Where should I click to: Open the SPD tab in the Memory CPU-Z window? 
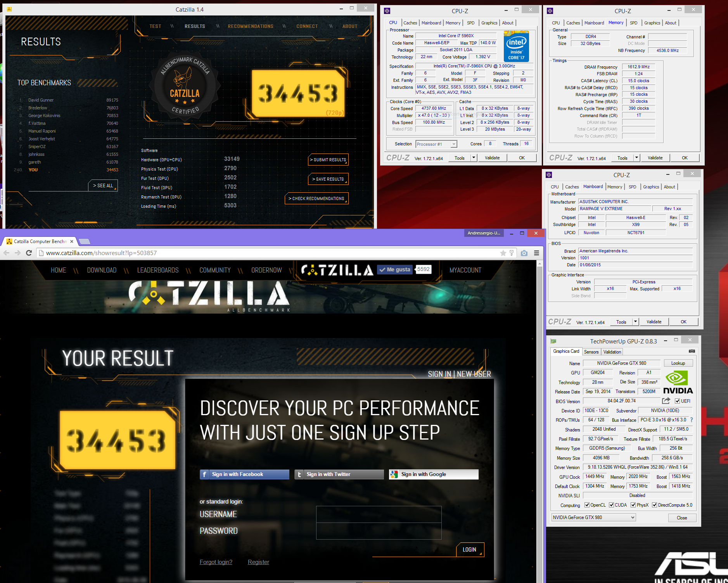pos(633,23)
